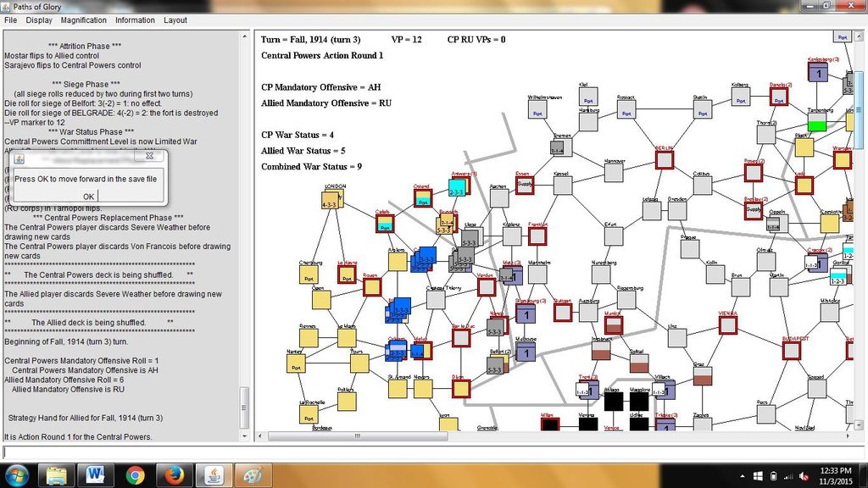Click the map horizontal scrollbar thumb
Screen dimensions: 868x488
[358, 436]
